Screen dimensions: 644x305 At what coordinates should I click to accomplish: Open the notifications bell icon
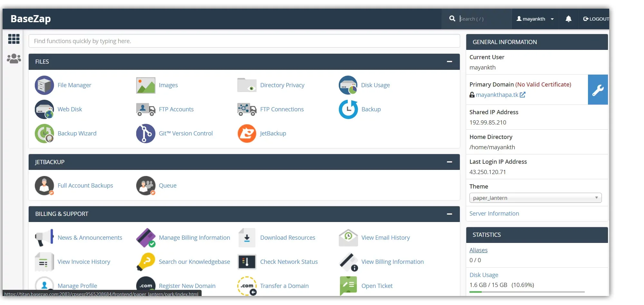[568, 19]
